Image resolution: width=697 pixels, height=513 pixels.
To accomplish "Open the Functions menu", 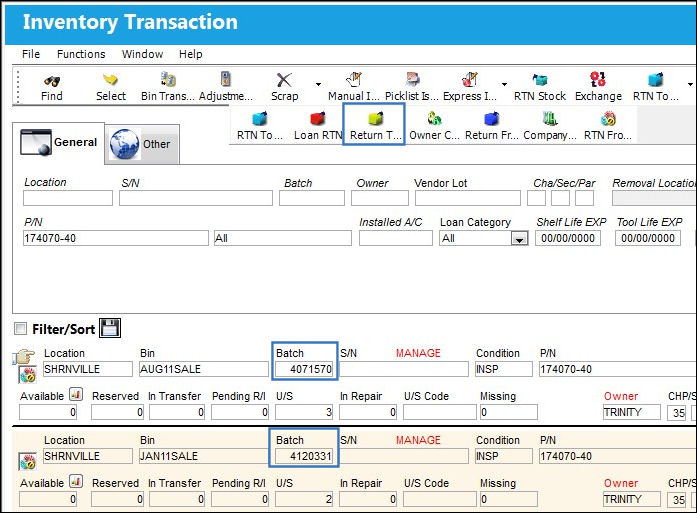I will click(x=81, y=54).
